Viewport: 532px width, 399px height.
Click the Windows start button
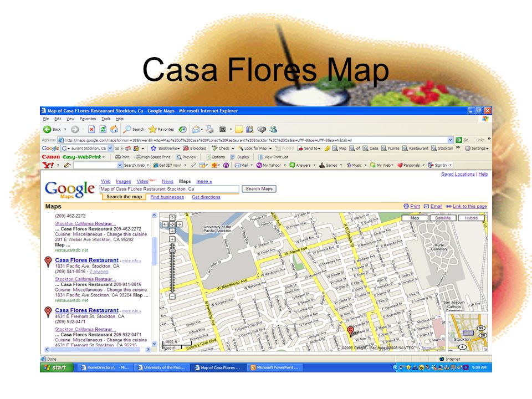[57, 367]
